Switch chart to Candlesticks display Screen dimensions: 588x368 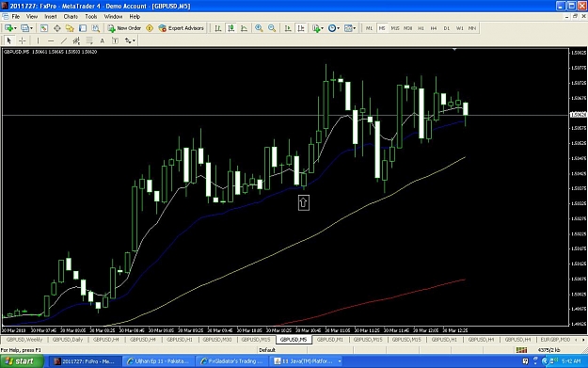tap(231, 28)
